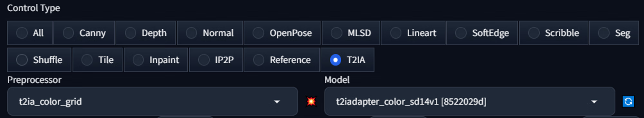Click the run preprocessor explosion icon
644x118 pixels.
[311, 102]
